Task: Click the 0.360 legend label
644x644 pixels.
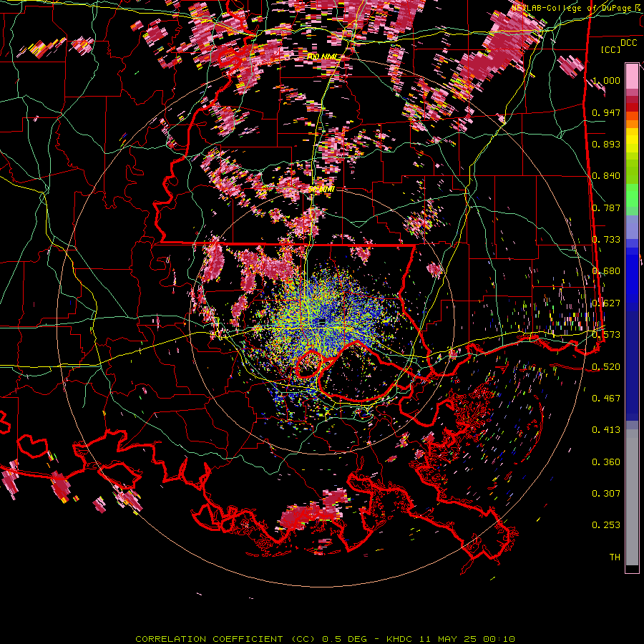Action: [606, 462]
